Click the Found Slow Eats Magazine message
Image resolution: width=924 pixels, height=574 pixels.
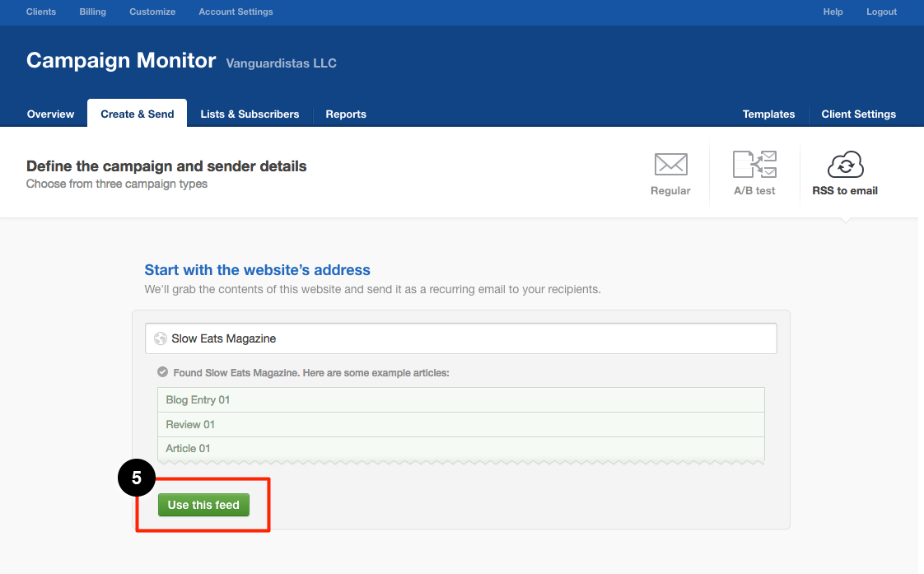click(311, 373)
